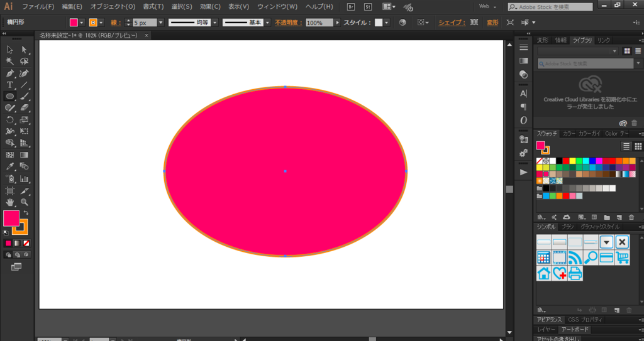
Task: Open brush definition dropdown labeled 基本
Action: [268, 23]
